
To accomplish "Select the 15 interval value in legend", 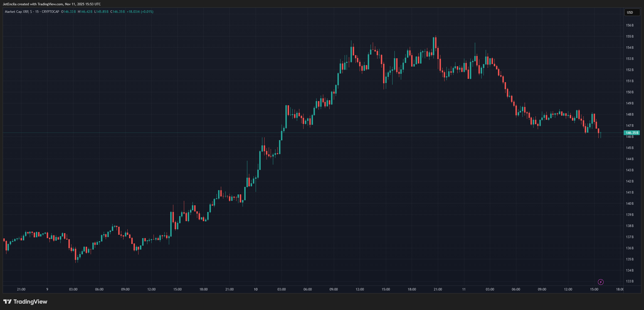I will (37, 12).
